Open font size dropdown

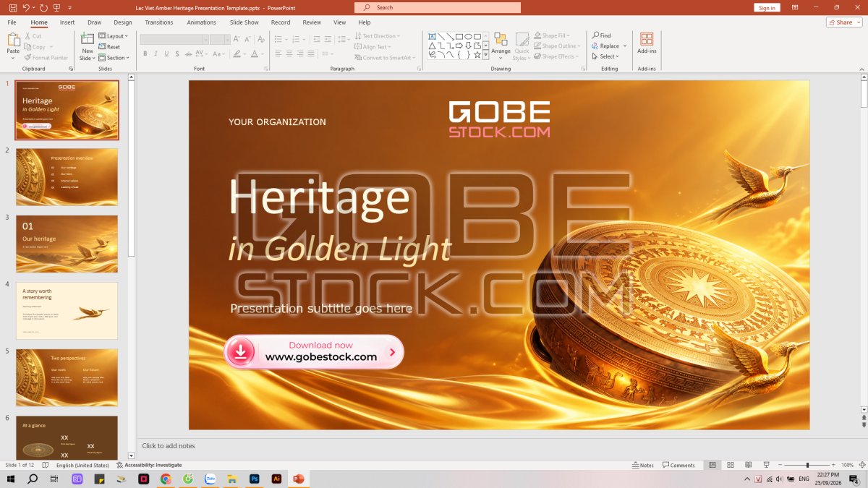coord(226,39)
